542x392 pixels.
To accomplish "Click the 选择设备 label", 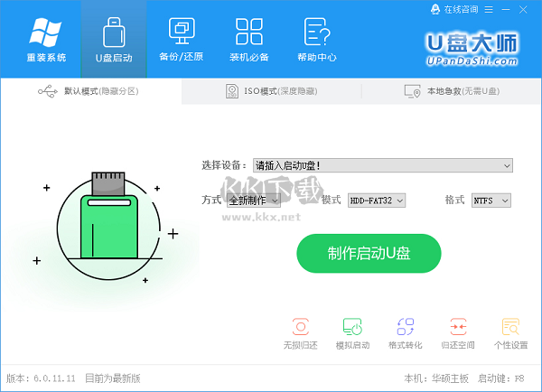I will 223,165.
